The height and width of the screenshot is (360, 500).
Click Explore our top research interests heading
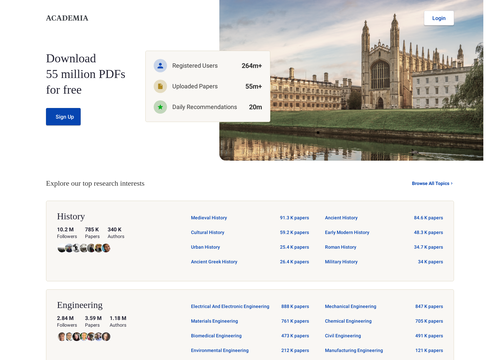[95, 183]
